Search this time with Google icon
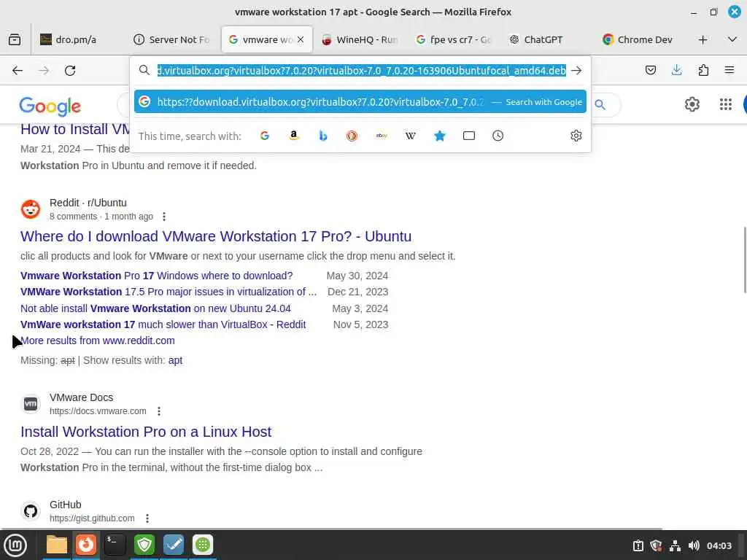Viewport: 747px width, 560px height. tap(265, 136)
